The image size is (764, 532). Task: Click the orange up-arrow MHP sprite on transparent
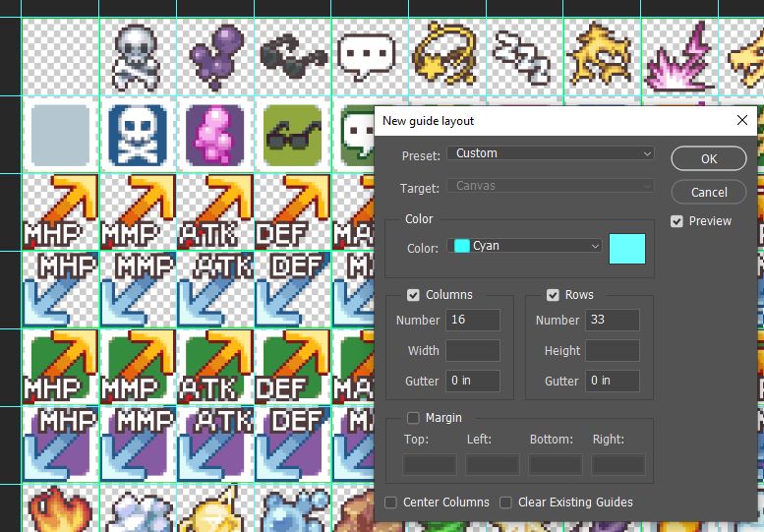(x=60, y=212)
